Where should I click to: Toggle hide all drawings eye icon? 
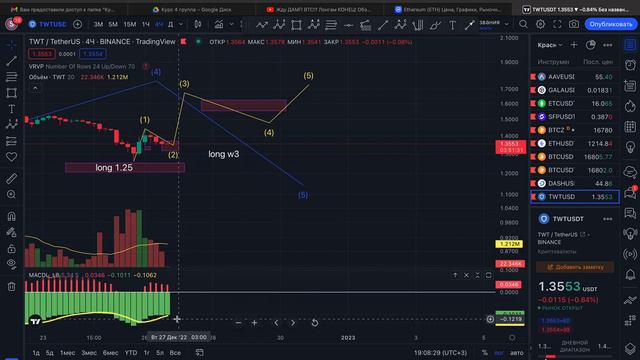point(11,264)
